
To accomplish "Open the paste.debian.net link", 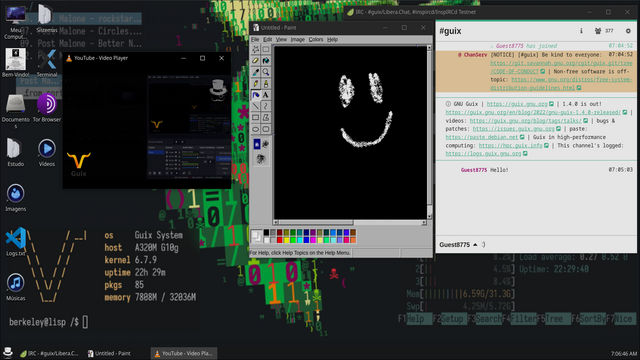I will [x=482, y=137].
